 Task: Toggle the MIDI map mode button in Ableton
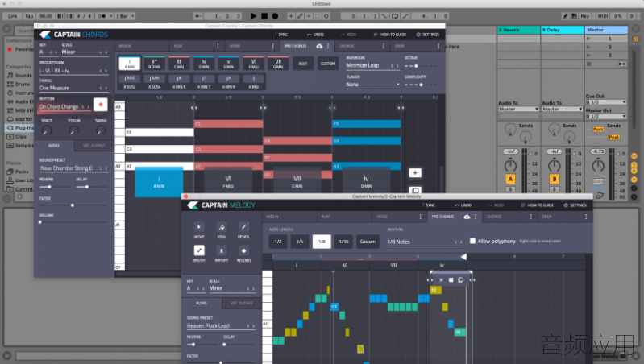pyautogui.click(x=603, y=16)
